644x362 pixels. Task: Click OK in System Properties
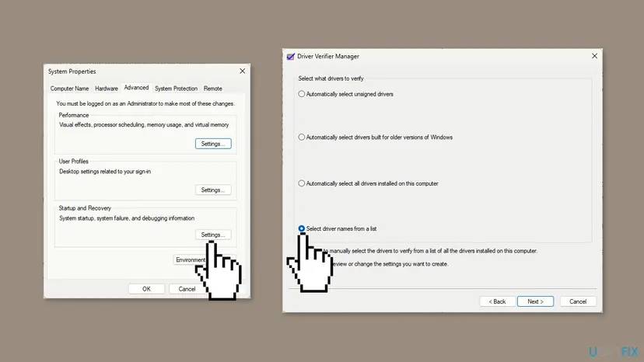pyautogui.click(x=147, y=289)
